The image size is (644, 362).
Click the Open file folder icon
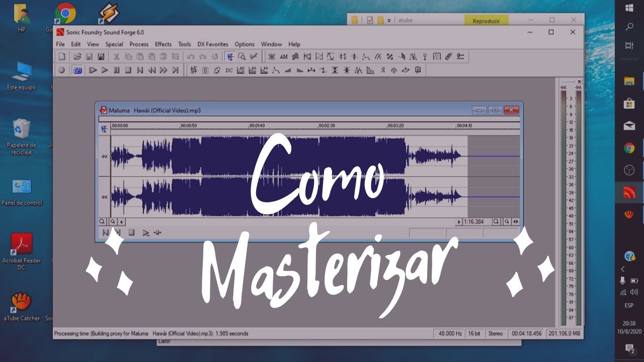click(x=77, y=57)
